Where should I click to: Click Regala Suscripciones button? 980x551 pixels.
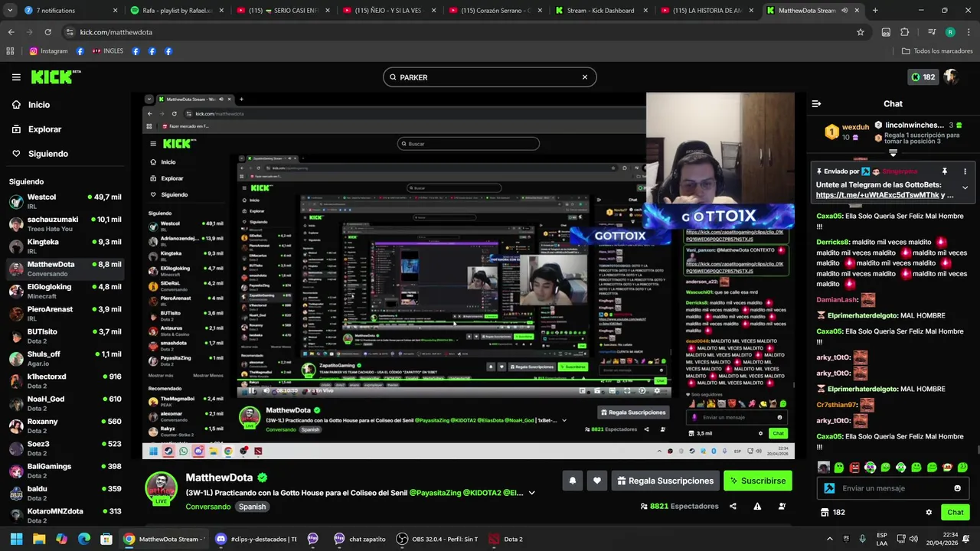pyautogui.click(x=665, y=481)
